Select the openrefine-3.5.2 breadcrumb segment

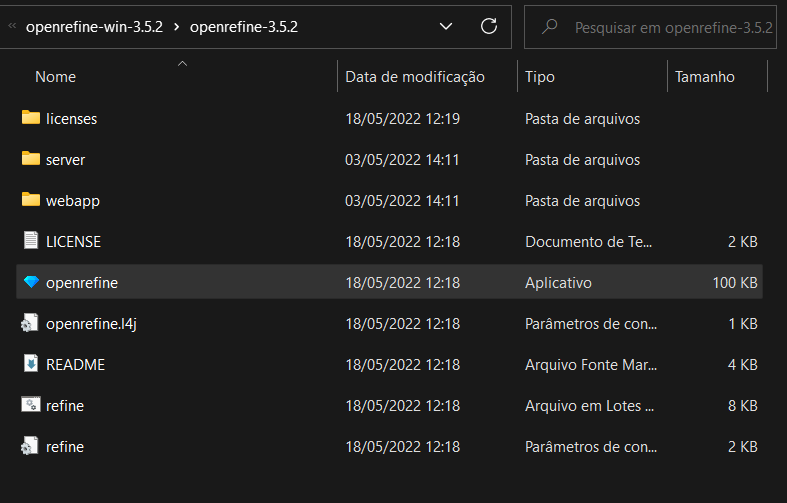(x=243, y=27)
